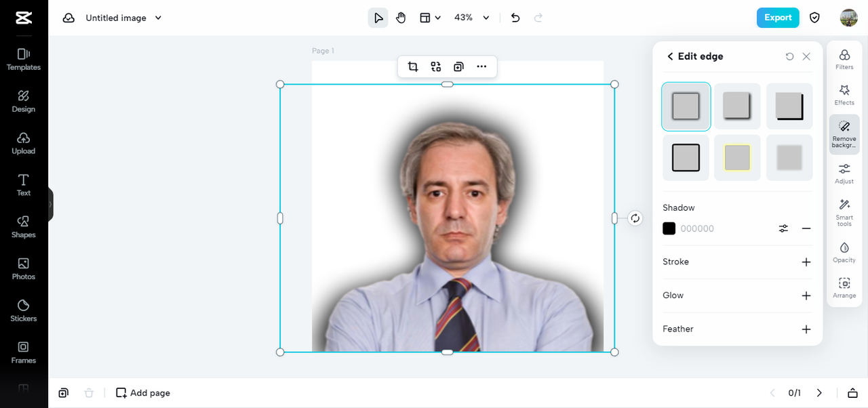This screenshot has height=408, width=868.
Task: Edit the shadow hex value 000000
Action: pyautogui.click(x=698, y=229)
